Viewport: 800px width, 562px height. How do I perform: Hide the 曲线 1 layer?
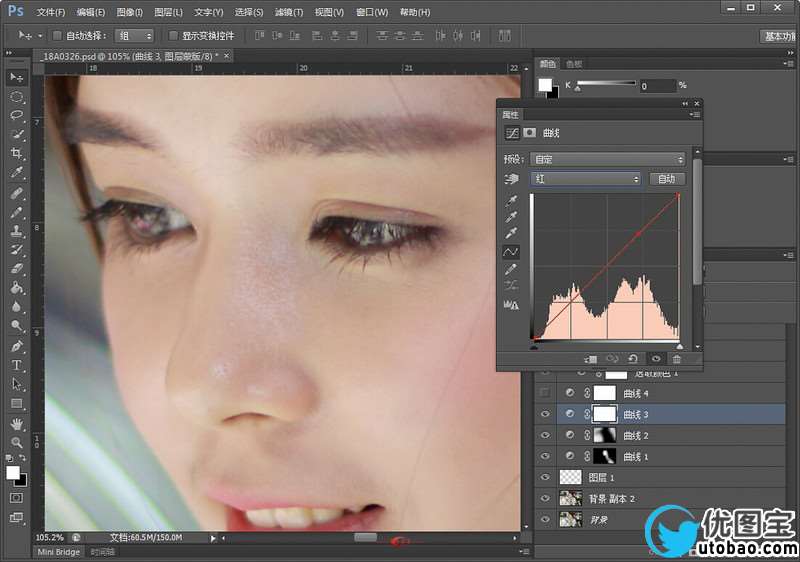coord(545,456)
